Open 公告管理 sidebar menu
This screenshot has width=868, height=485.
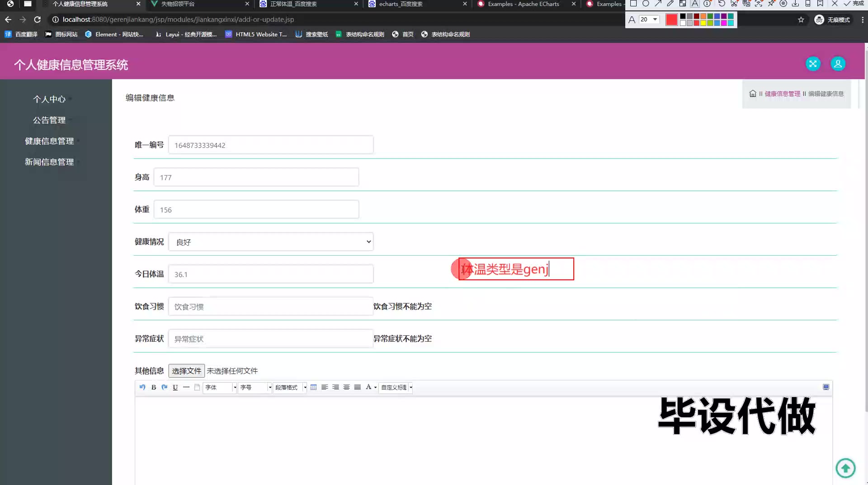click(x=49, y=120)
